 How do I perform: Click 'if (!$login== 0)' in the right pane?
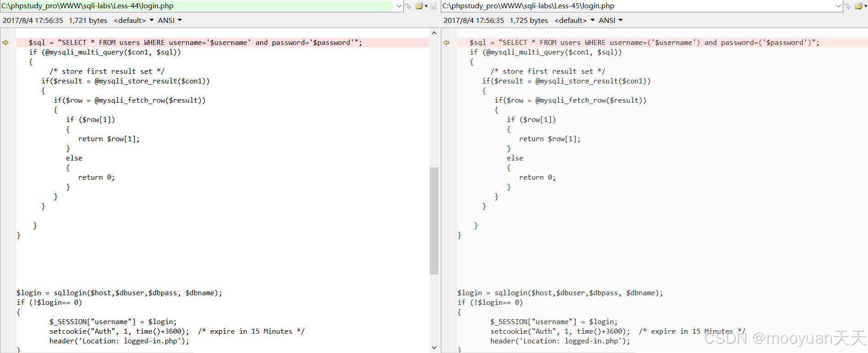[x=490, y=303]
